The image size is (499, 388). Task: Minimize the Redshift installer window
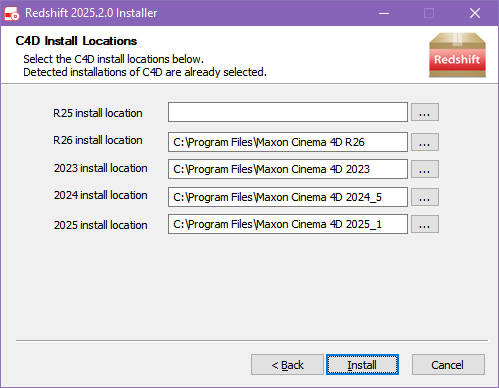(384, 13)
